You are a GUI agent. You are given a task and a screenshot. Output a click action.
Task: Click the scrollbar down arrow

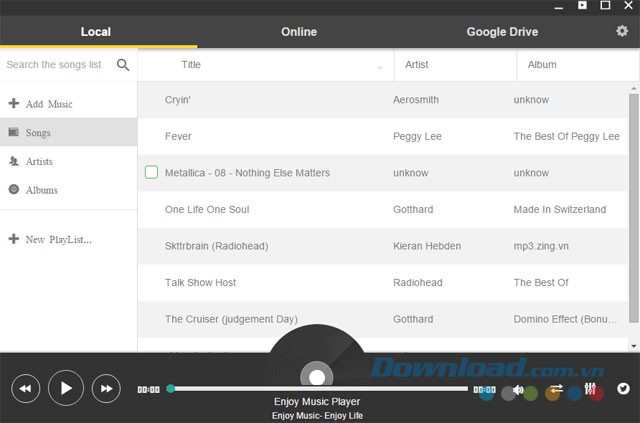coord(634,346)
